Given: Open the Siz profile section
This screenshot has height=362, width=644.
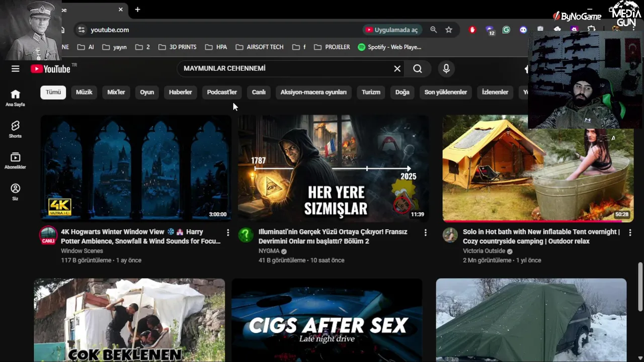Looking at the screenshot, I should pyautogui.click(x=16, y=192).
